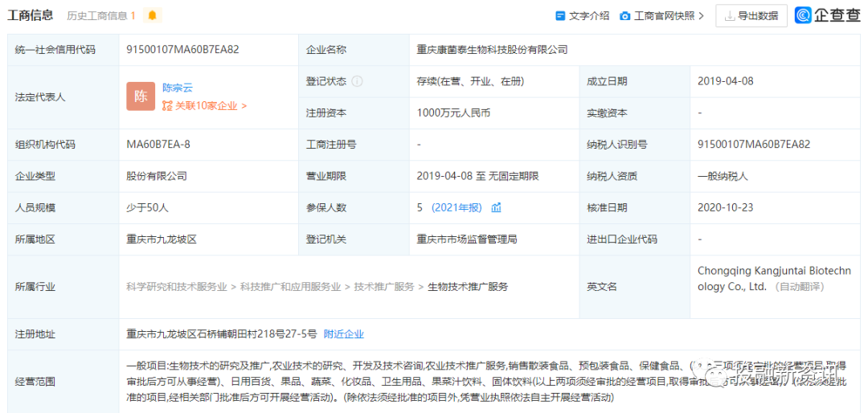This screenshot has width=868, height=413.
Task: Open 工商官网快照 snapshot link
Action: (665, 15)
